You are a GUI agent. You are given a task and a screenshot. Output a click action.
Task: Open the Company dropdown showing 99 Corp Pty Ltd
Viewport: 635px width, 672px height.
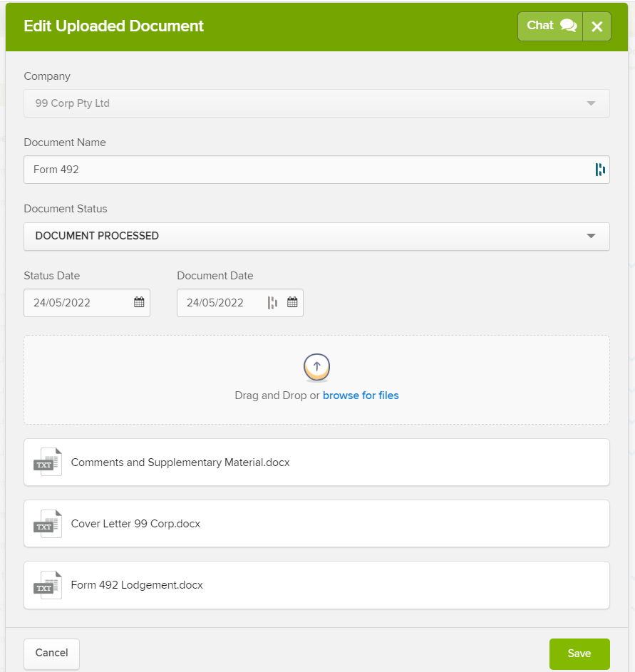pos(316,103)
